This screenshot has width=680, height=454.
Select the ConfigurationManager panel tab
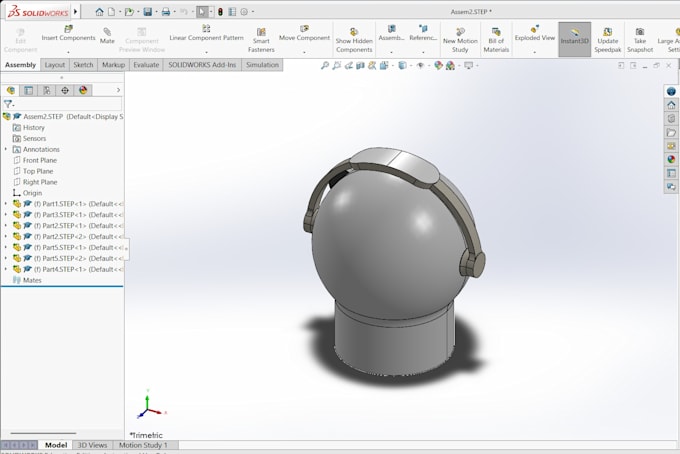46,90
